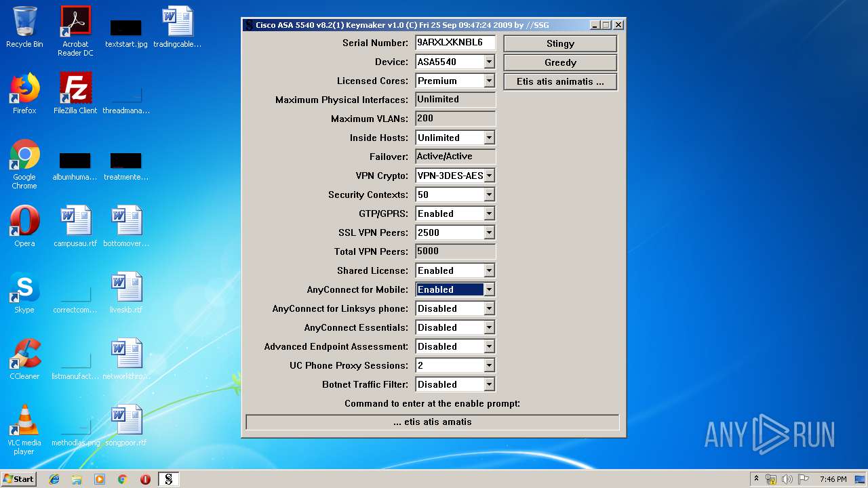Expand the SSL VPN Peers dropdown
868x488 pixels.
tap(489, 232)
